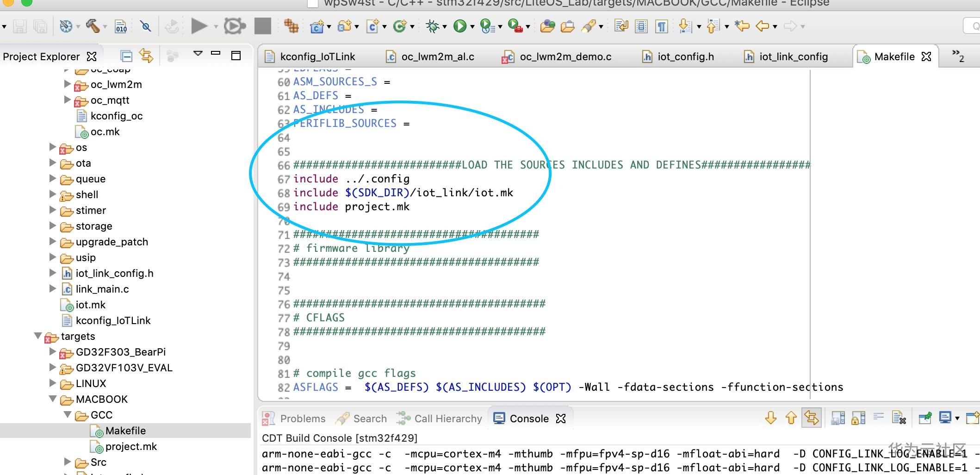Click the Show Whitespace Characters icon

[x=661, y=26]
